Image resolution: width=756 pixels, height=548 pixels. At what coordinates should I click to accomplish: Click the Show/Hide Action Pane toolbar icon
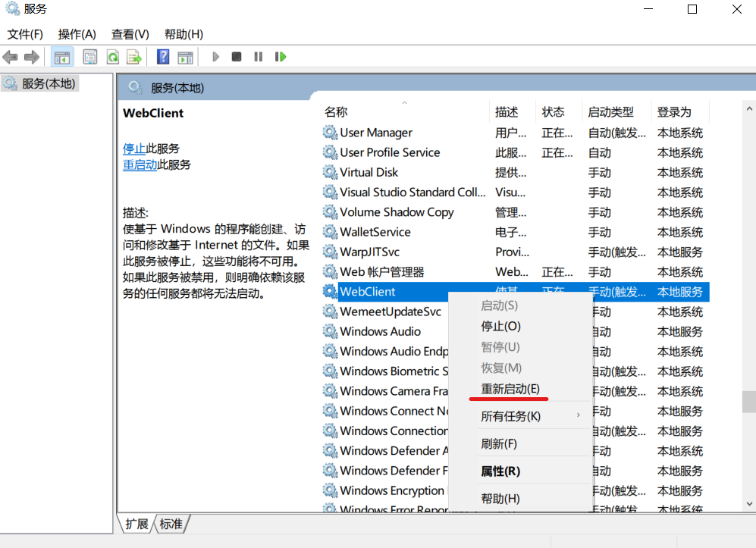point(185,57)
